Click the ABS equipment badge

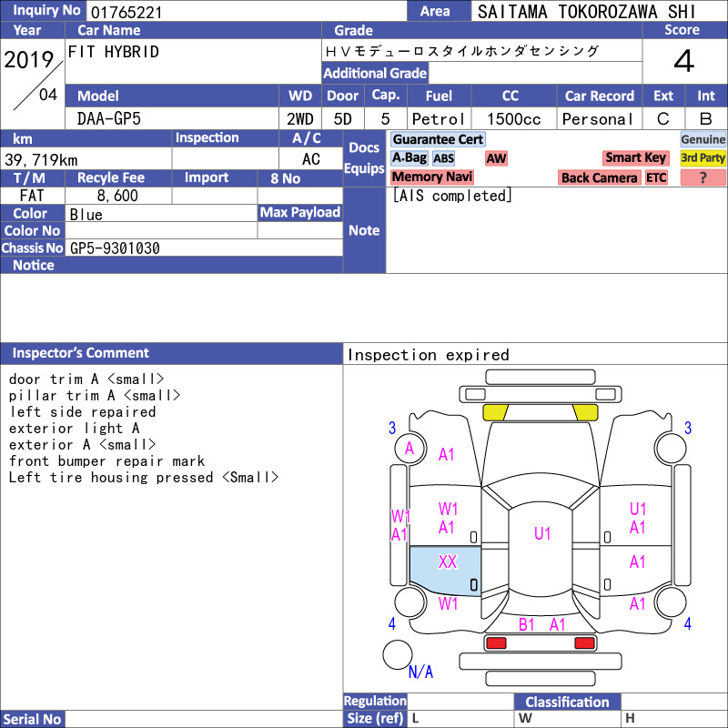(443, 158)
